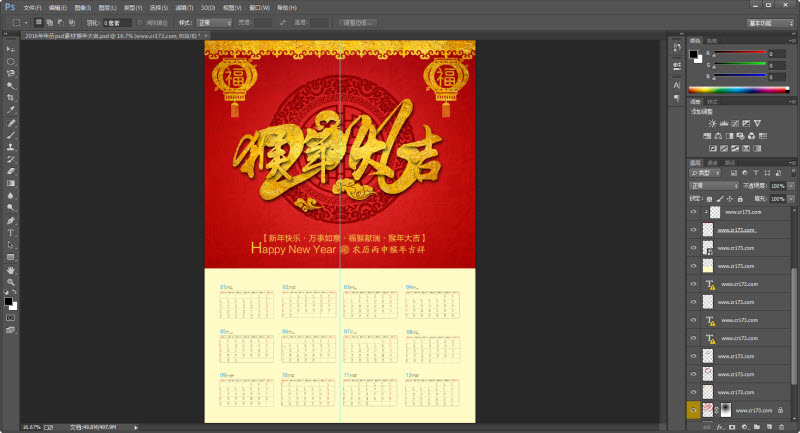Viewport: 800px width, 433px height.
Task: Add a Curves adjustment
Action: pyautogui.click(x=735, y=123)
